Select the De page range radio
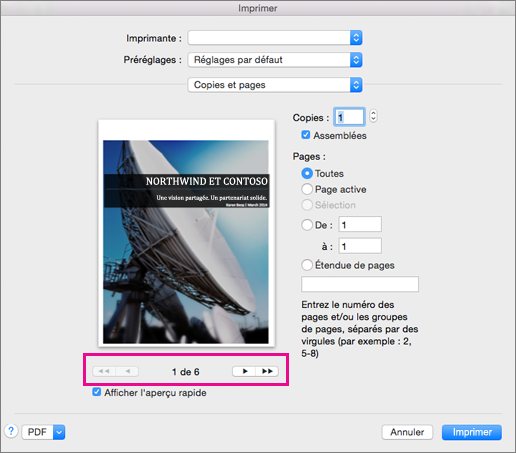Screen dimensions: 516x453 pos(307,225)
